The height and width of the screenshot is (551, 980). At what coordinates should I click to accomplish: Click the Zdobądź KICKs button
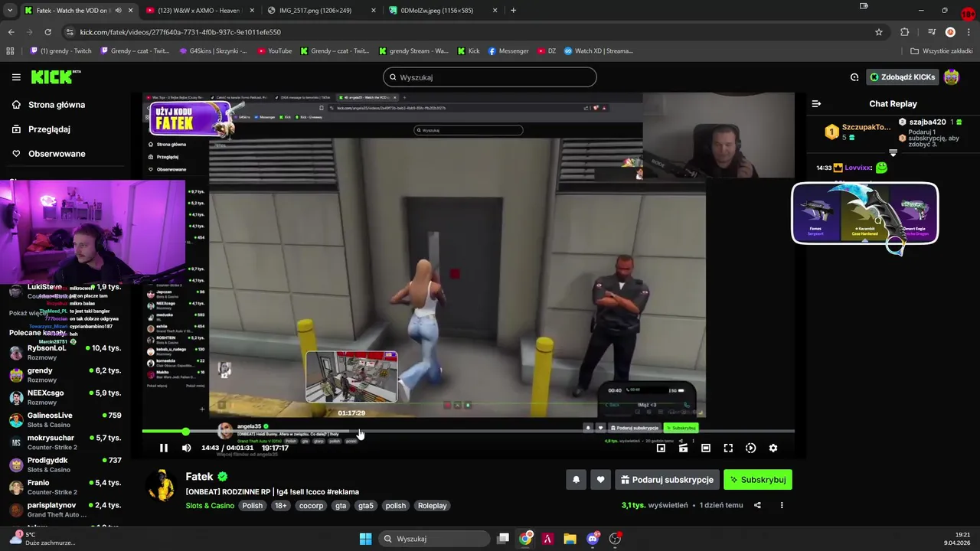coord(903,77)
